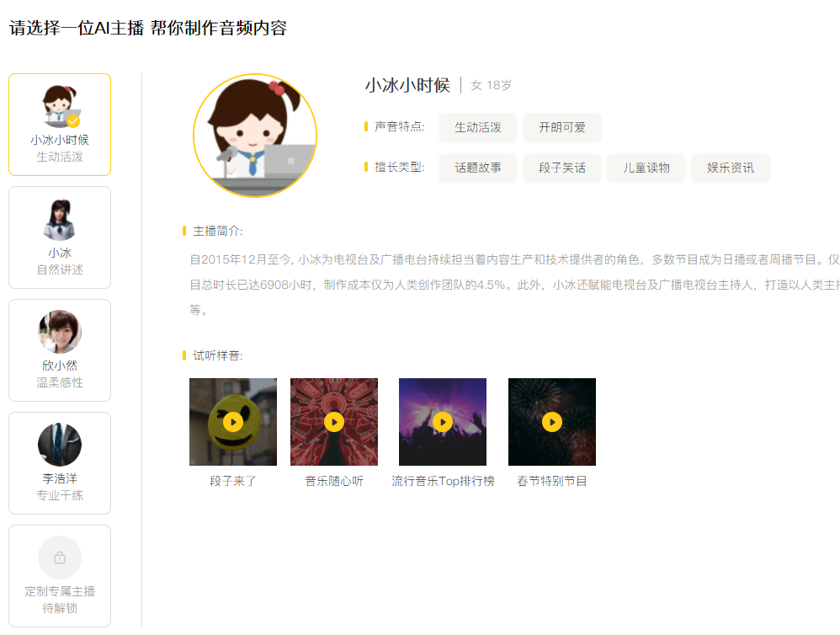Select the 儿童读物 genre tag
840x635 pixels.
pos(646,168)
